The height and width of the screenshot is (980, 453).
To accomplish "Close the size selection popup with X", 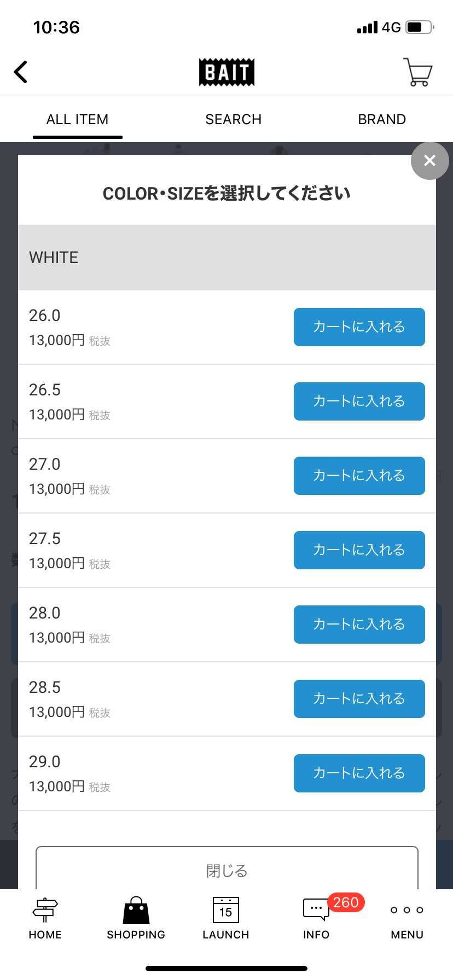I will pyautogui.click(x=430, y=161).
